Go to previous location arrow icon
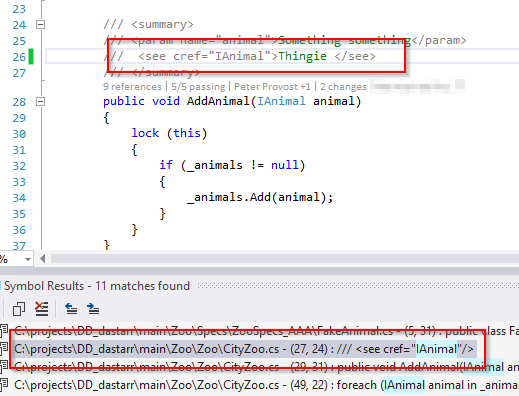Screen dimensions: 519x396 (x=71, y=309)
